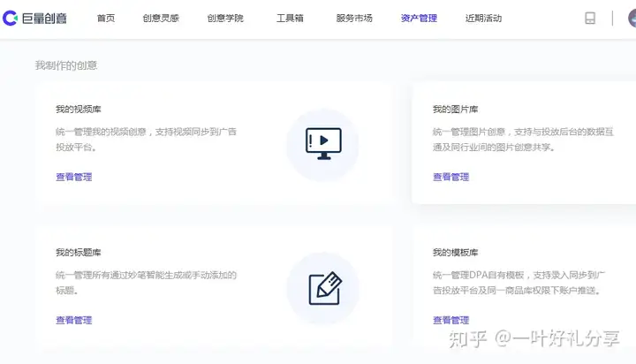The image size is (636, 364).
Task: Click 查看管理 under 我的视频库
Action: pyautogui.click(x=74, y=177)
